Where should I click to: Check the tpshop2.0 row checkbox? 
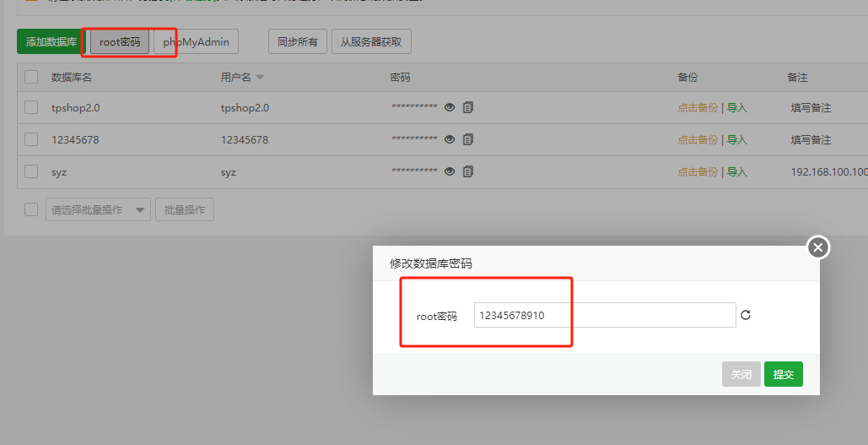click(31, 107)
